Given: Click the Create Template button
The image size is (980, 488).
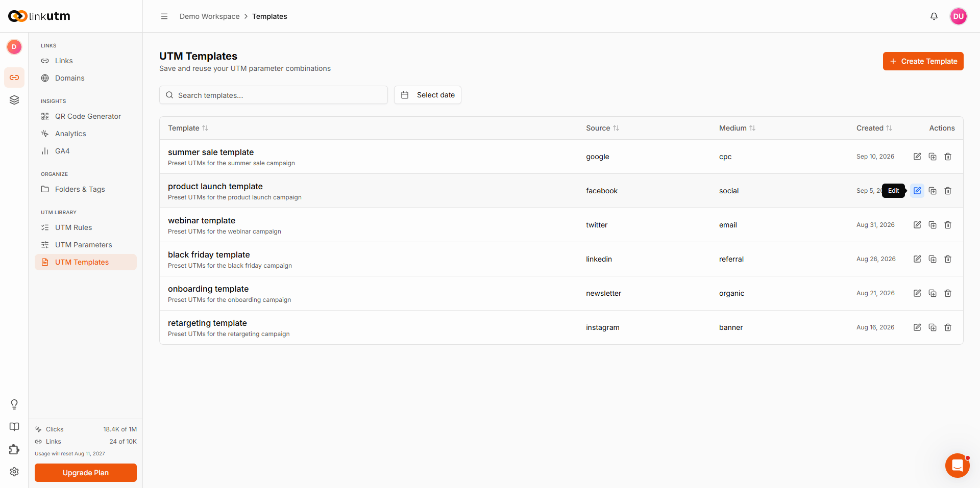Looking at the screenshot, I should pos(923,61).
